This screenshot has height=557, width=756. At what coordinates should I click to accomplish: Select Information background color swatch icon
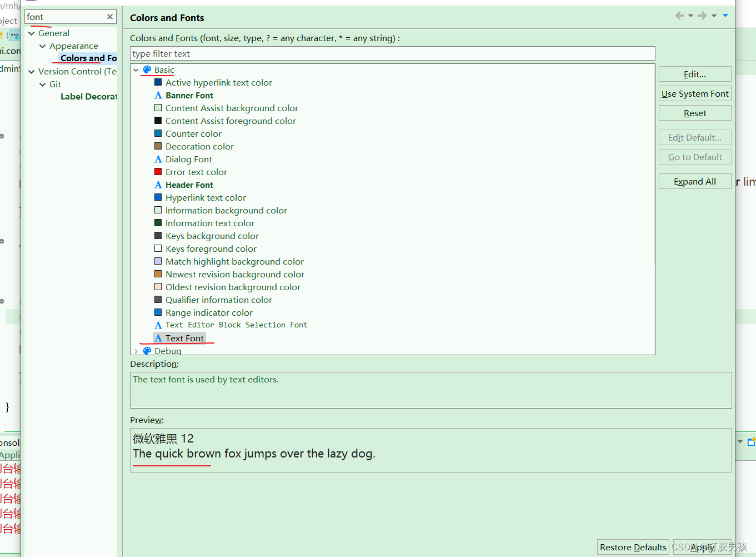pos(158,210)
